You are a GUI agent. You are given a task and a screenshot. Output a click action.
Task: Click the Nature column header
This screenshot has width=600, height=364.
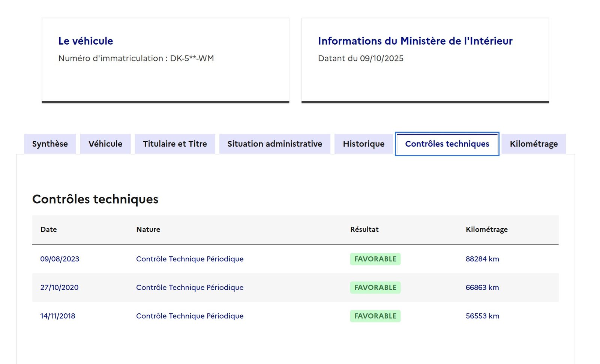(148, 229)
